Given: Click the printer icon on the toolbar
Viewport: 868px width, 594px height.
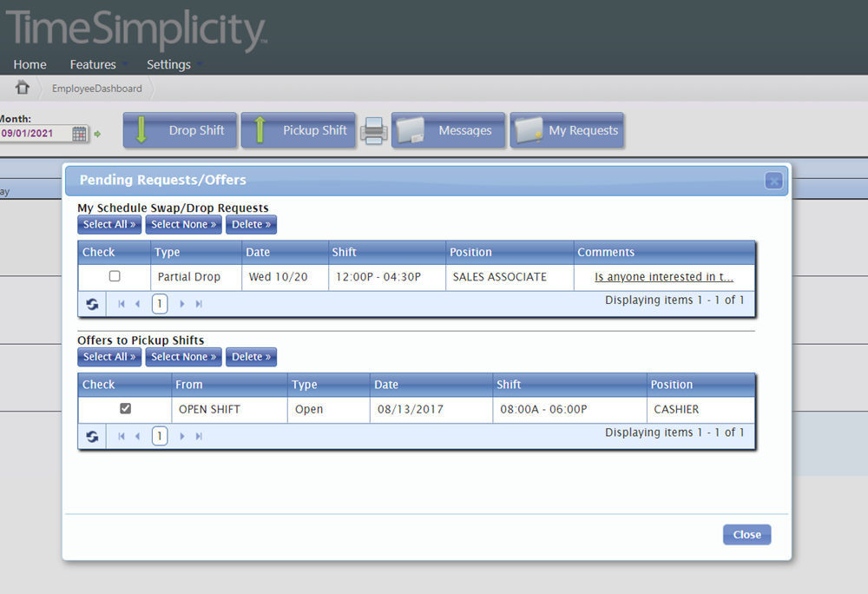Looking at the screenshot, I should tap(373, 130).
